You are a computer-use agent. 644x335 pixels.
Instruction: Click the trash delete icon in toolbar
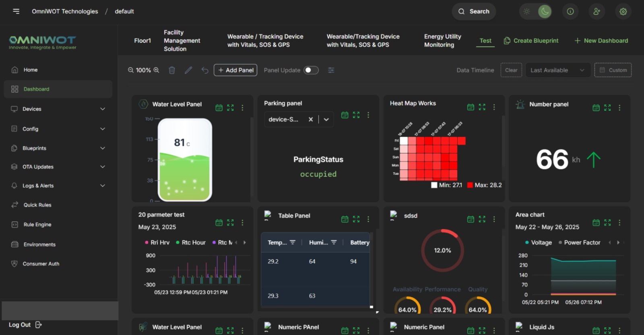pos(172,70)
